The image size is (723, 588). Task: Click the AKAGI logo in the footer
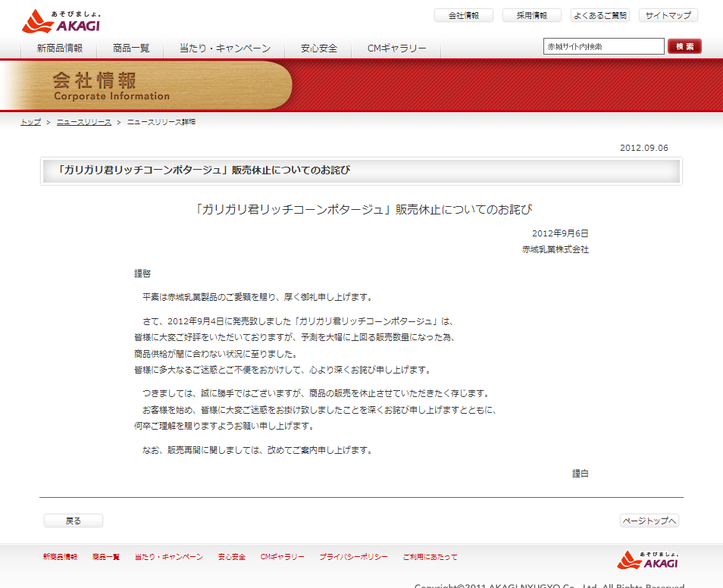point(648,559)
